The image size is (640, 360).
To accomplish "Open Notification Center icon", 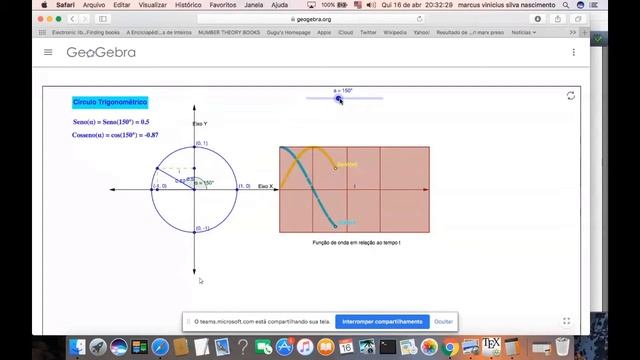I will [x=595, y=5].
